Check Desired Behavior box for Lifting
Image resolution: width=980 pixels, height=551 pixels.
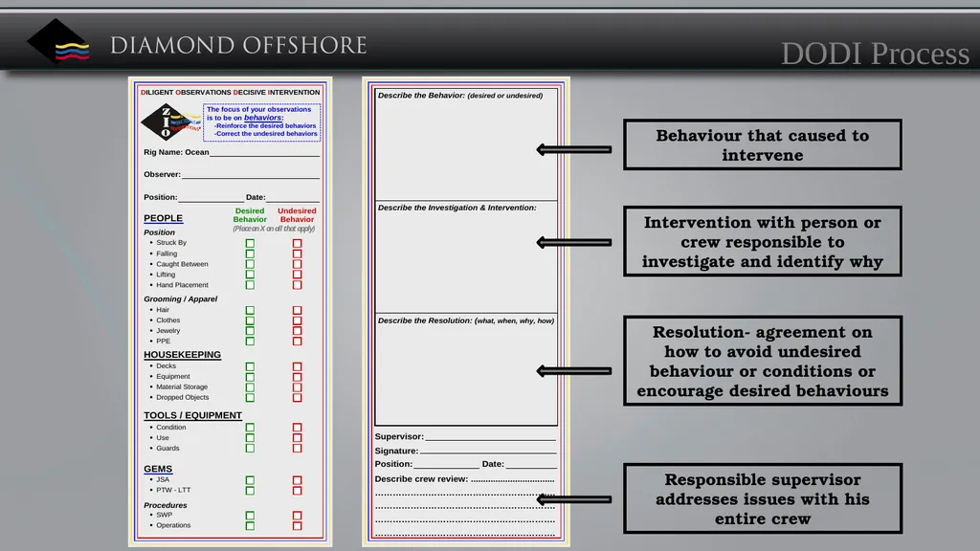250,275
